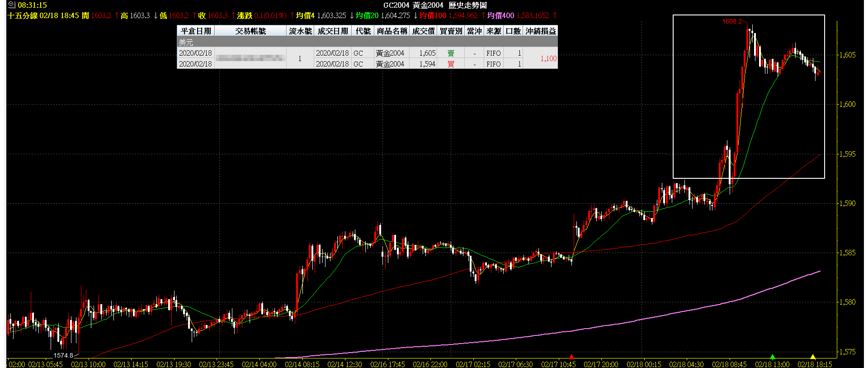This screenshot has height=368, width=868.
Task: Select the yellow triangle marker on the time axis
Action: point(812,357)
